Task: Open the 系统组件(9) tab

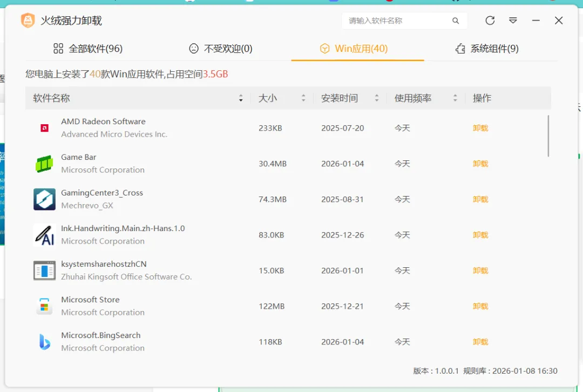Action: coord(487,49)
